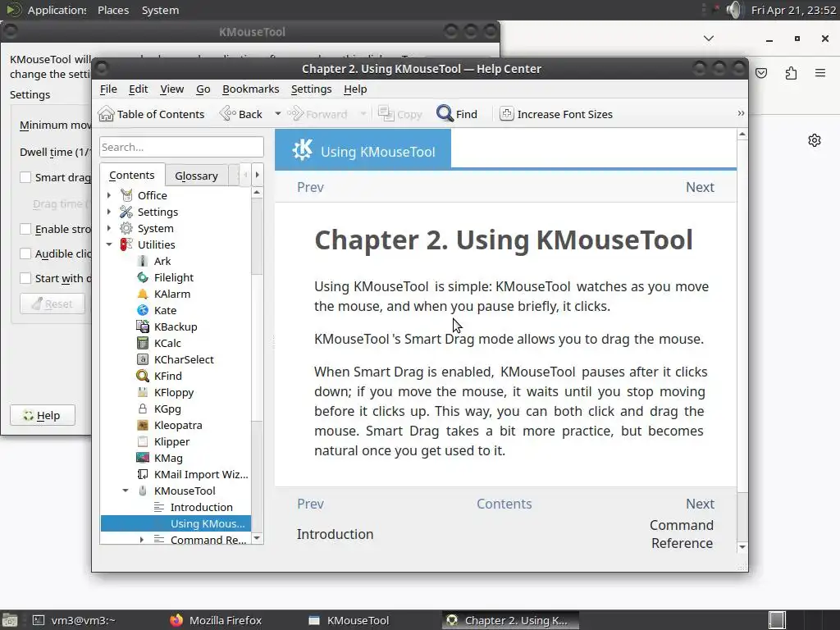Switch to vm3@vm3 terminal in taskbar
Screen dimensions: 840x630
pos(74,620)
